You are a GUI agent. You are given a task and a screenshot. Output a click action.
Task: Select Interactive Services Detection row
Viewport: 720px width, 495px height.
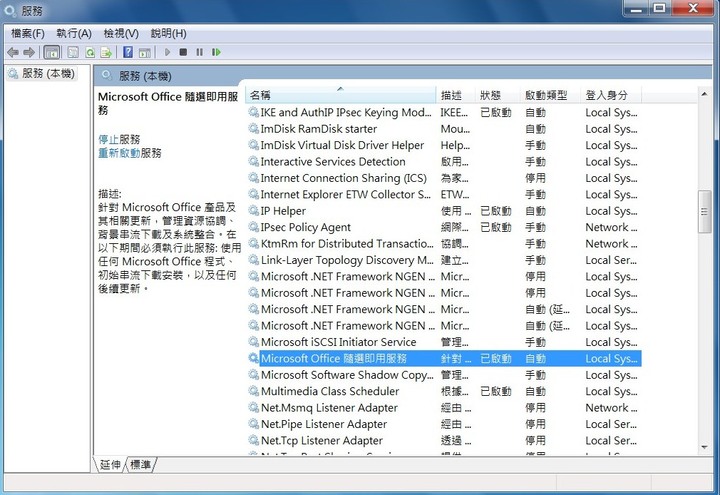(x=444, y=162)
